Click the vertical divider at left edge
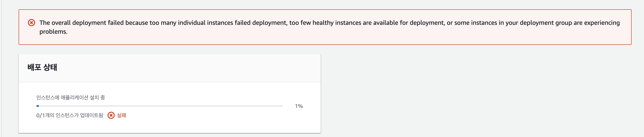 tap(1, 75)
